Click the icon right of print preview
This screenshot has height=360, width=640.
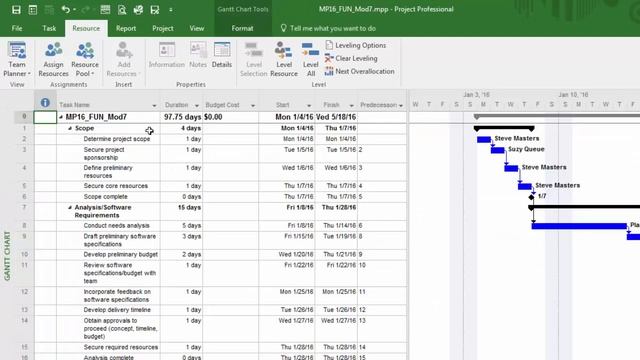[138, 9]
